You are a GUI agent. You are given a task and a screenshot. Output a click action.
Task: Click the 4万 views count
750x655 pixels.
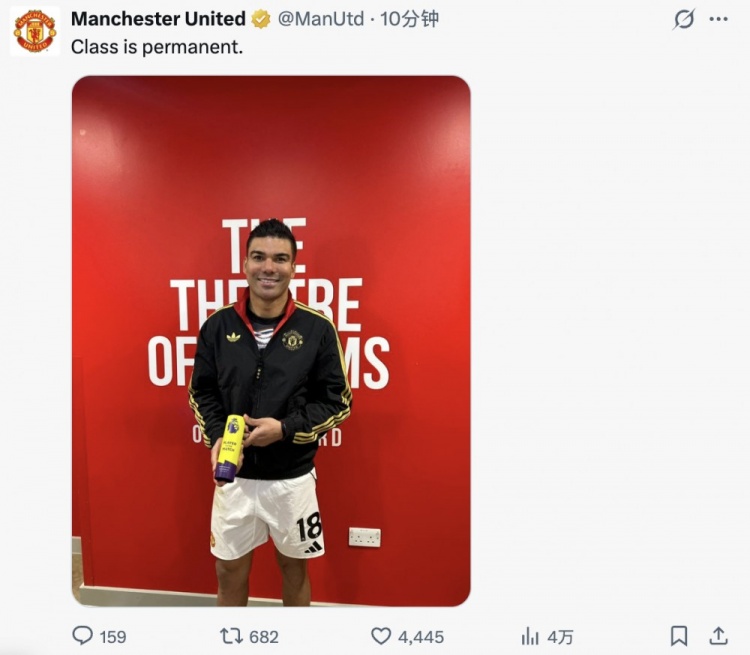click(x=560, y=637)
